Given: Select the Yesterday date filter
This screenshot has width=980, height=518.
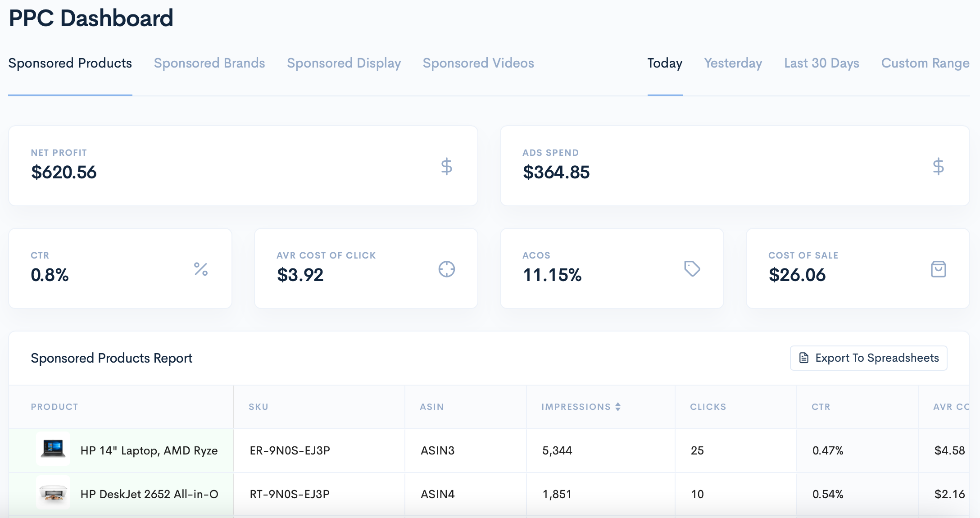Looking at the screenshot, I should 733,63.
